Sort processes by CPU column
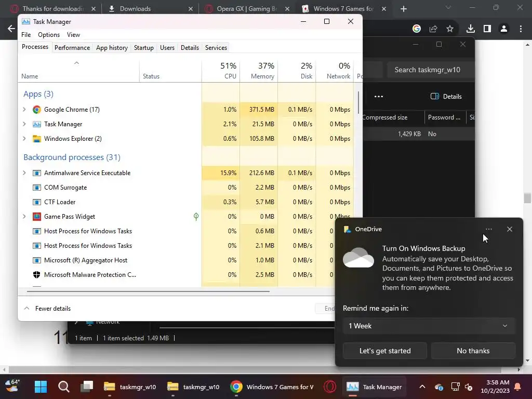The height and width of the screenshot is (399, 532). (221, 71)
